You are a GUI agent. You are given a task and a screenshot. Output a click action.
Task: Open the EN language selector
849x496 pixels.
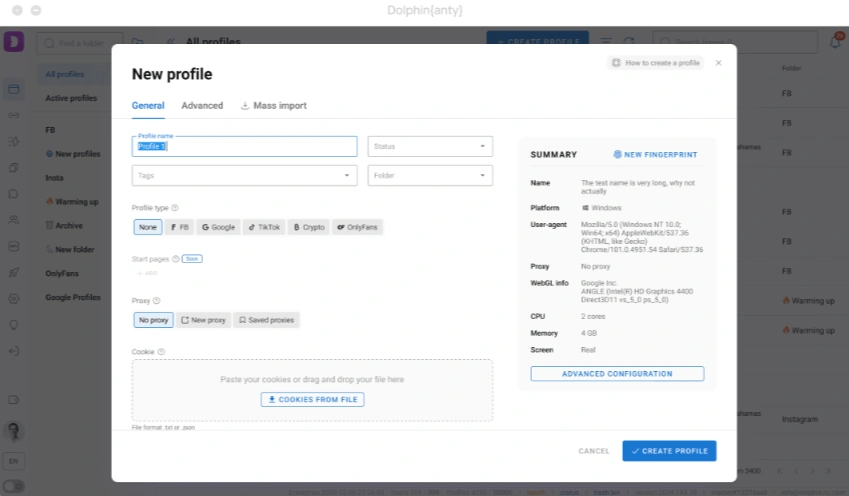pyautogui.click(x=14, y=461)
